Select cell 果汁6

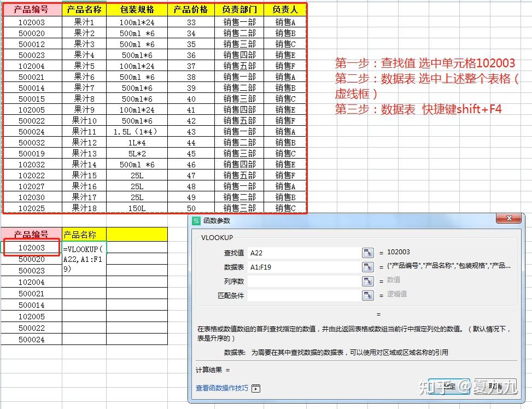(84, 77)
